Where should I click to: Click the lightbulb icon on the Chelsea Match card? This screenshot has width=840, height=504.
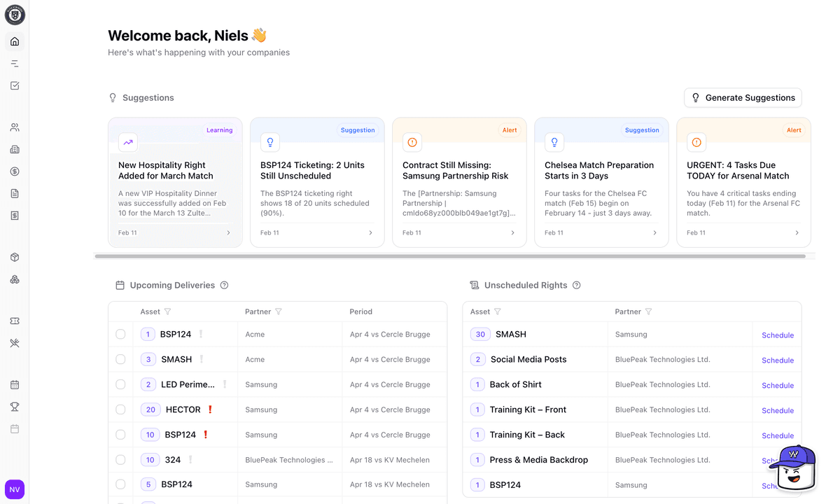[554, 142]
